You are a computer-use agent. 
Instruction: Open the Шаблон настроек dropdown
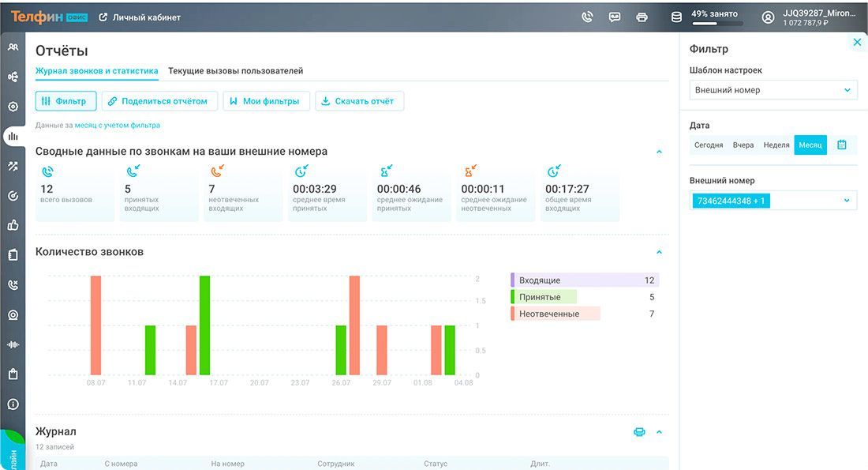[x=773, y=90]
